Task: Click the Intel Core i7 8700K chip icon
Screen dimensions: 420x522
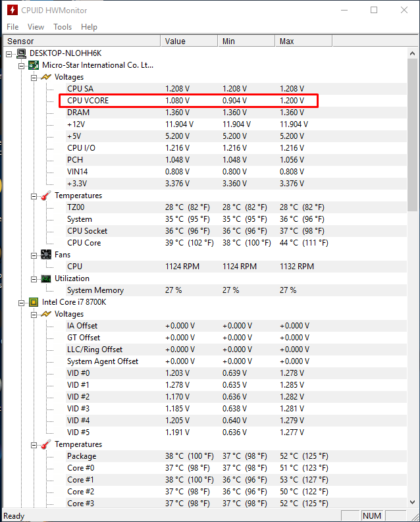Action: tap(34, 302)
